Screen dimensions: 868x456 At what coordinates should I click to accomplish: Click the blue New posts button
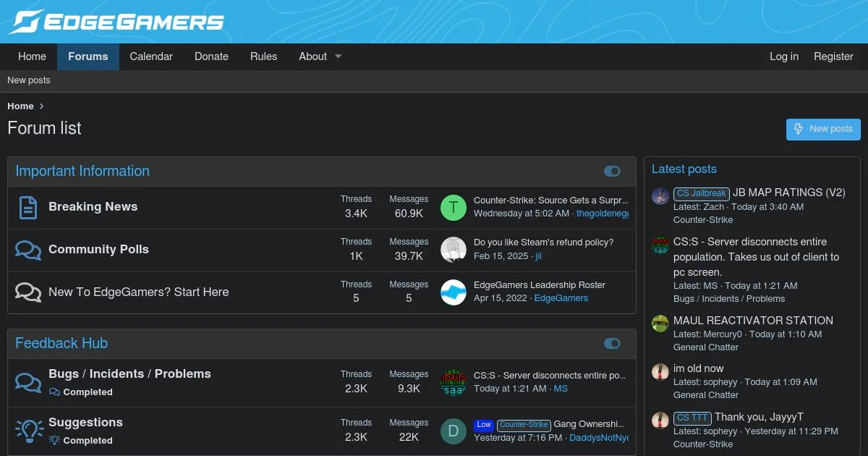(x=823, y=129)
